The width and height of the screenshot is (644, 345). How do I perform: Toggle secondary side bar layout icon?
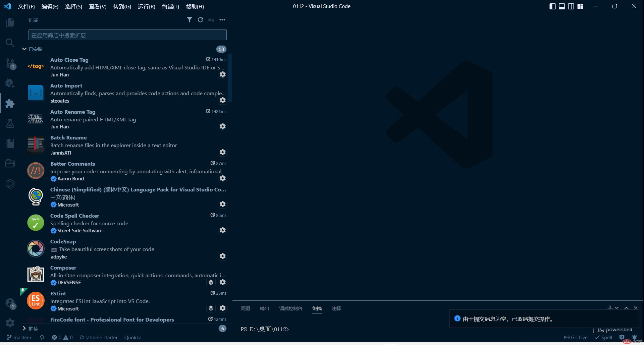571,6
